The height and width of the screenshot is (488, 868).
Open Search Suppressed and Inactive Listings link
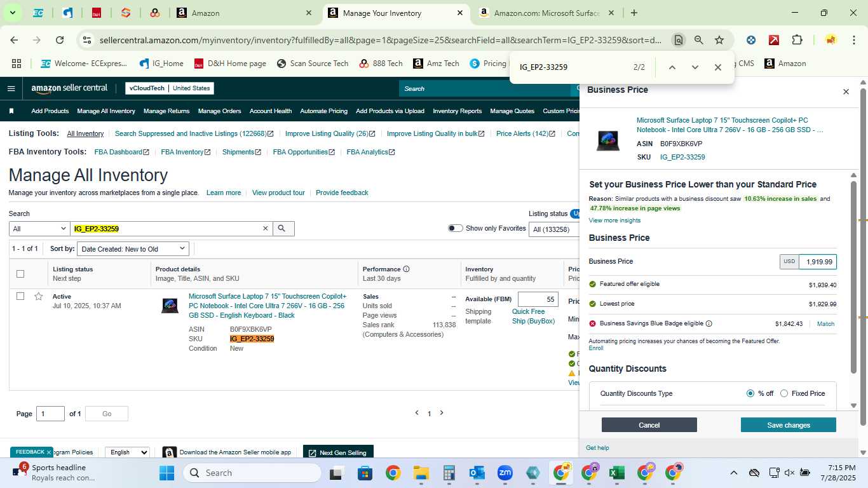coord(194,133)
